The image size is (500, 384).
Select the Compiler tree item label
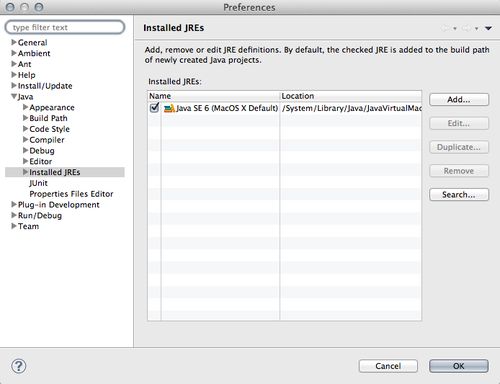47,140
